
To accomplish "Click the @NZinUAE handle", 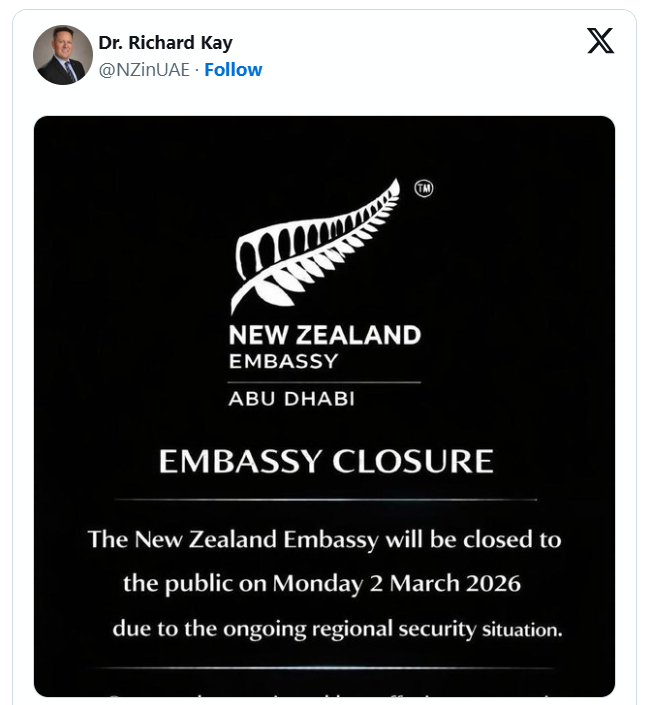I will tap(143, 69).
